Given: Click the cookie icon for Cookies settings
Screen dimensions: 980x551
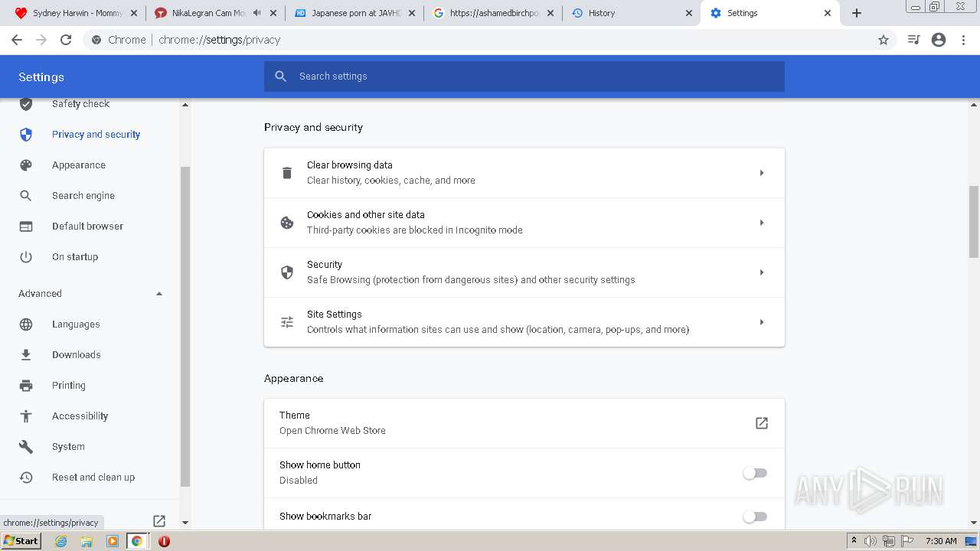Looking at the screenshot, I should point(287,223).
